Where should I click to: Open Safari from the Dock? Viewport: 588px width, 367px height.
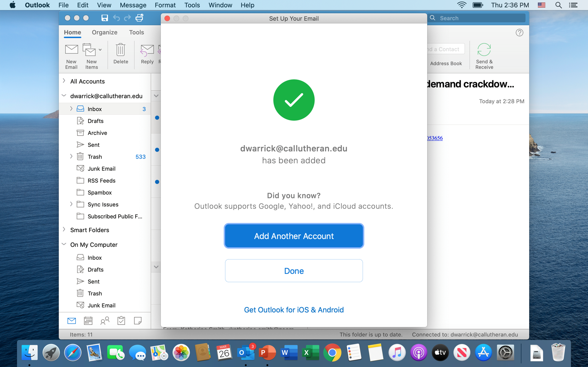(x=73, y=353)
